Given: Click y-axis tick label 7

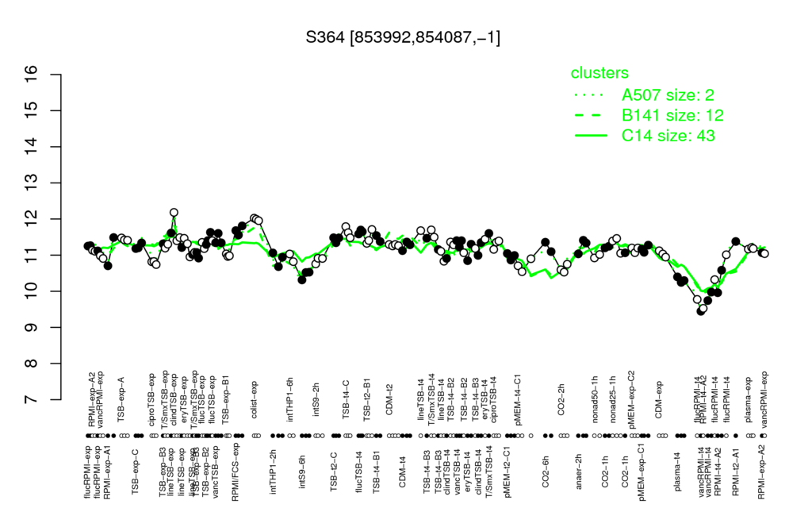Looking at the screenshot, I should (x=32, y=400).
